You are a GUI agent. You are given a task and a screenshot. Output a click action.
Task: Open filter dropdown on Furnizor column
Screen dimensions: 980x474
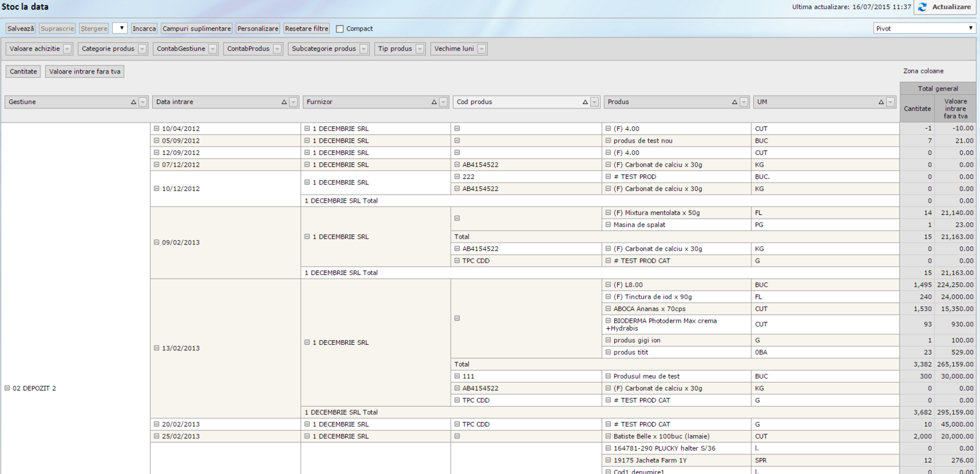coord(443,102)
